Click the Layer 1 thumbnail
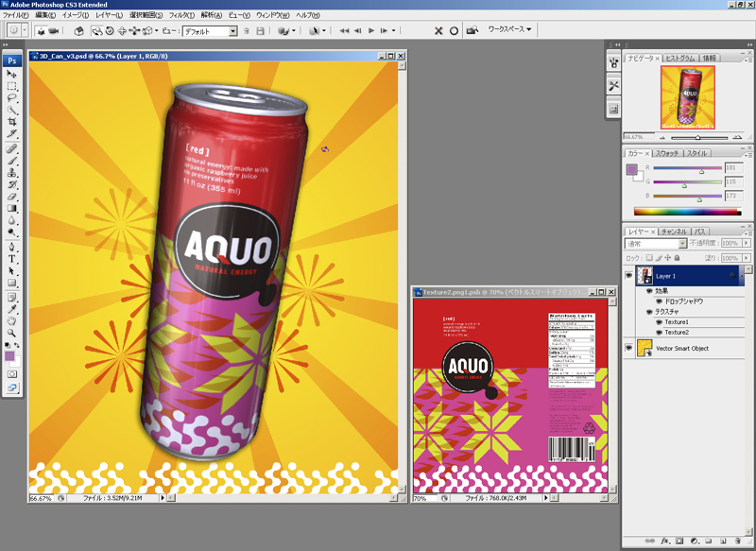Screen dimensions: 756x551 (644, 275)
